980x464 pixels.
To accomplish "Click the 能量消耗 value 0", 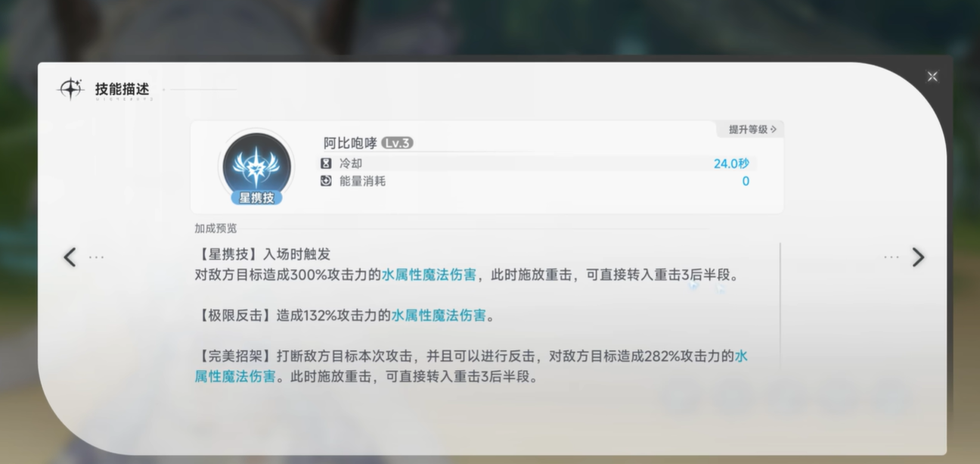I will pos(746,181).
